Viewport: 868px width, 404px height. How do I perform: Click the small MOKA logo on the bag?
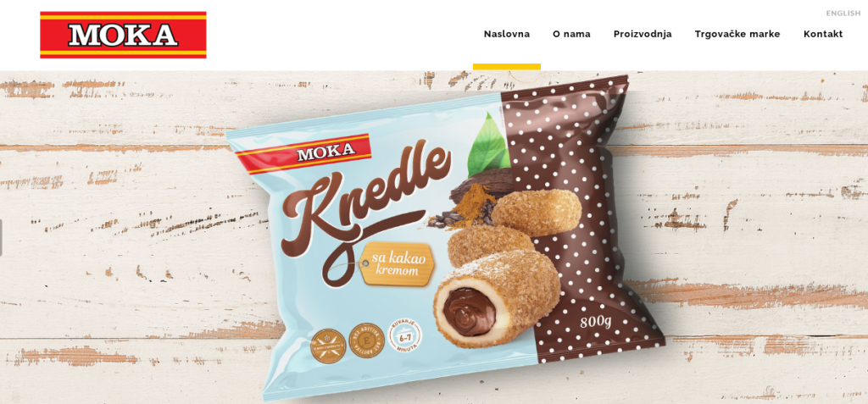[x=304, y=152]
